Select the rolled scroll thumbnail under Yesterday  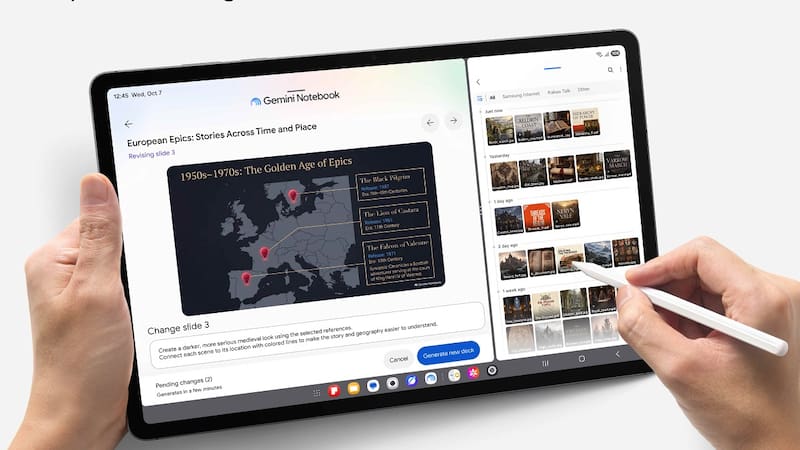(561, 170)
